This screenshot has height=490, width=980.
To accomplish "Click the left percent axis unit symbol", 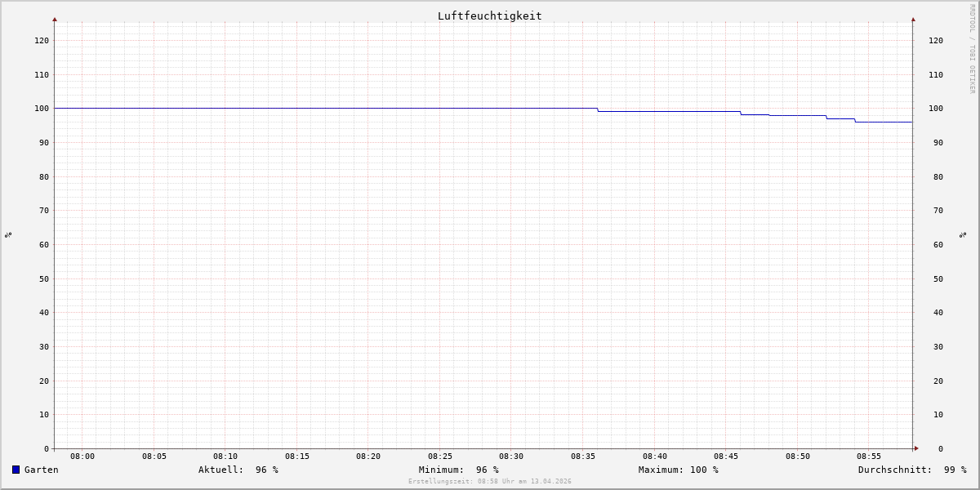I will tap(8, 234).
